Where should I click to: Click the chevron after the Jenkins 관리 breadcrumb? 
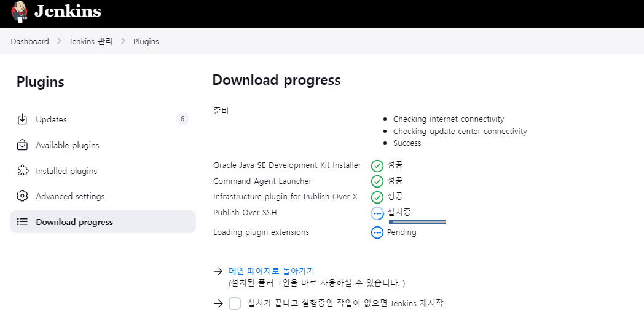pyautogui.click(x=124, y=41)
